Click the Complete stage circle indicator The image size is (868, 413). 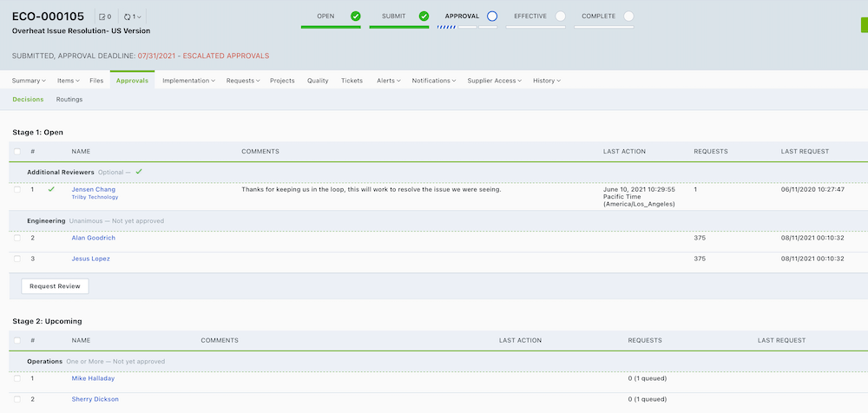click(628, 16)
